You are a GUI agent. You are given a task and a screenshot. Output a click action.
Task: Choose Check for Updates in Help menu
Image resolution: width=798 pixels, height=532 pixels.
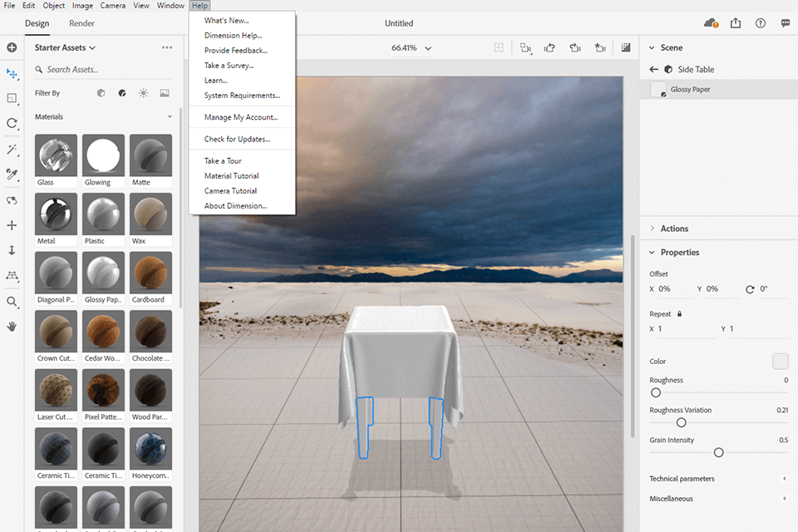click(237, 139)
